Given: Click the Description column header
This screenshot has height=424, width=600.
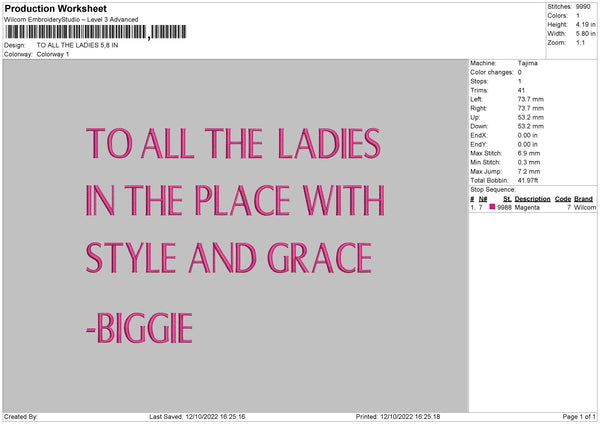Looking at the screenshot, I should pyautogui.click(x=532, y=198).
